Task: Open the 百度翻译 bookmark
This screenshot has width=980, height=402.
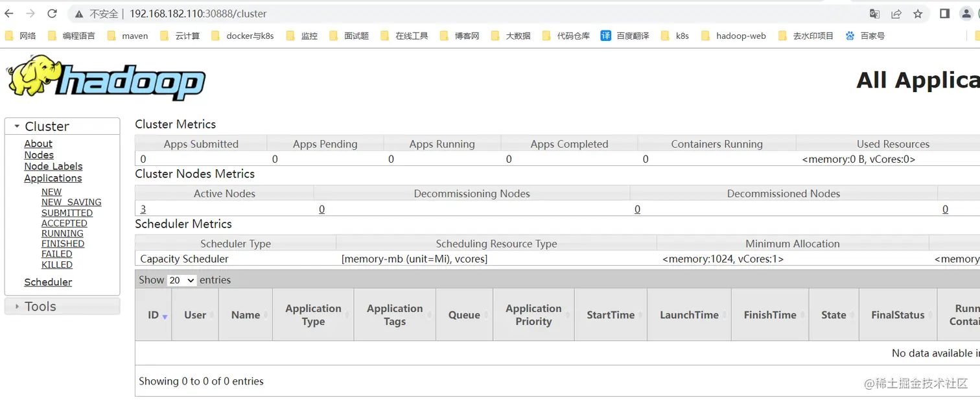Action: click(625, 36)
